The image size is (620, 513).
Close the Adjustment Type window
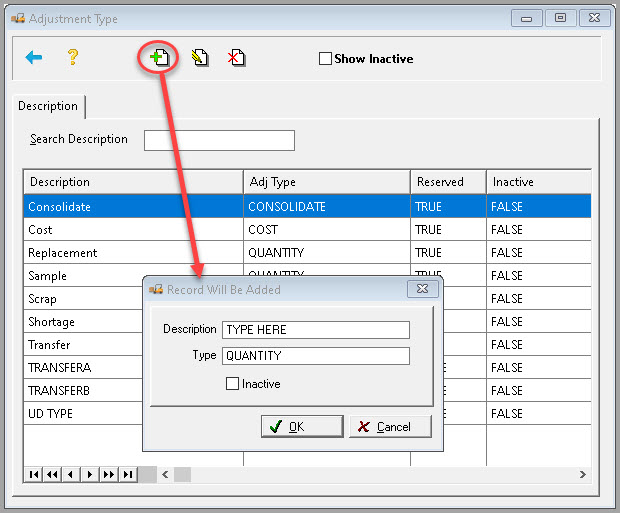tap(594, 18)
